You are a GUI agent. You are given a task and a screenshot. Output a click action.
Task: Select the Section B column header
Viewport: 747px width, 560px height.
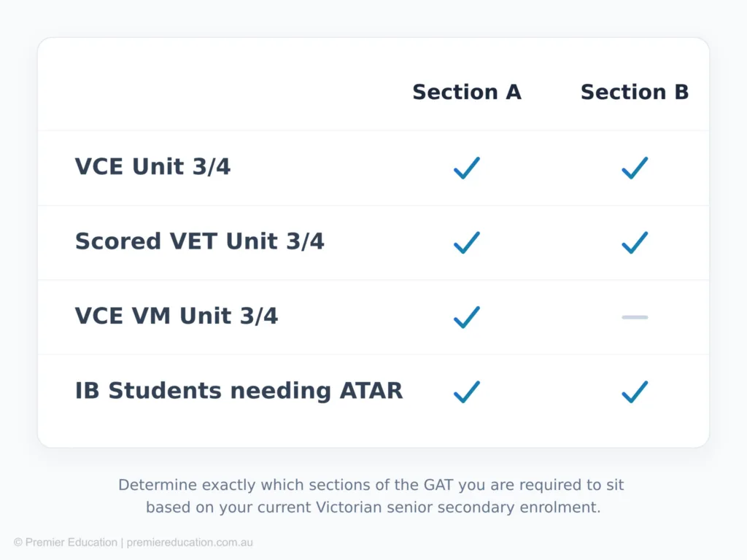point(635,93)
